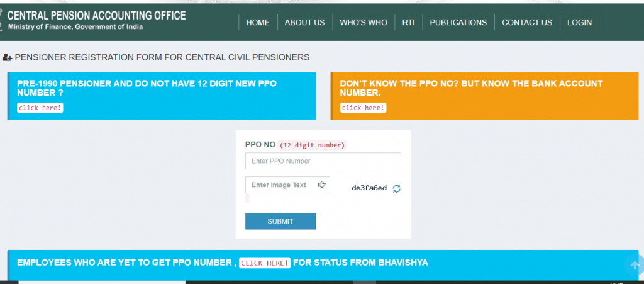Follow CLICK HERE link for Bhavishya status
This screenshot has height=284, width=644.
point(265,263)
